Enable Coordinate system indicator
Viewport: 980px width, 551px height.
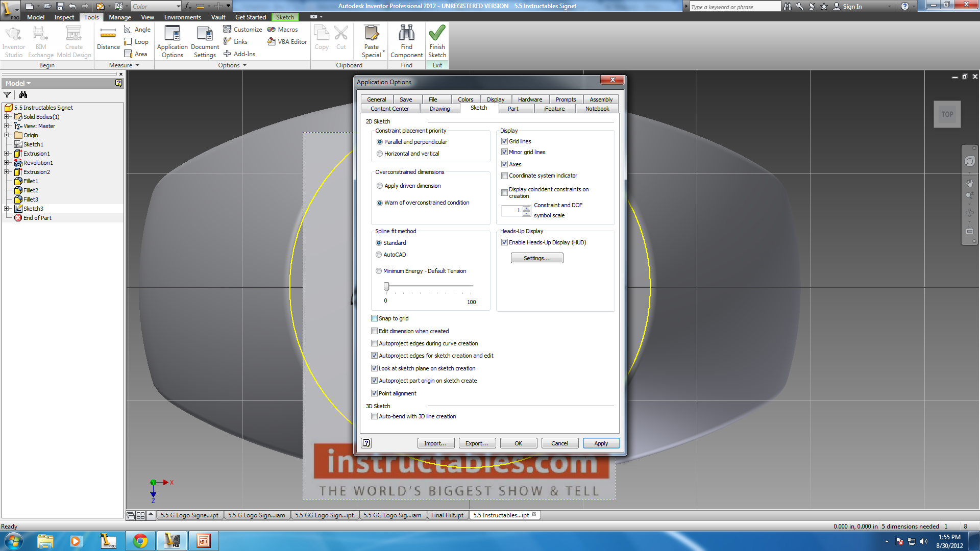tap(504, 176)
